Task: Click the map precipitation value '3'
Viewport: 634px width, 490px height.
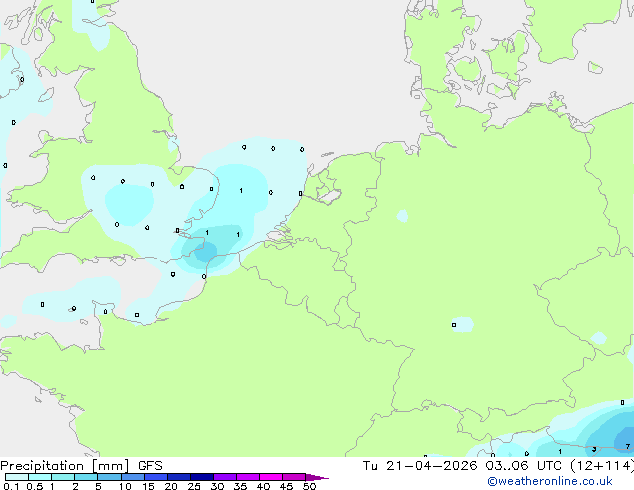Action: (x=594, y=449)
